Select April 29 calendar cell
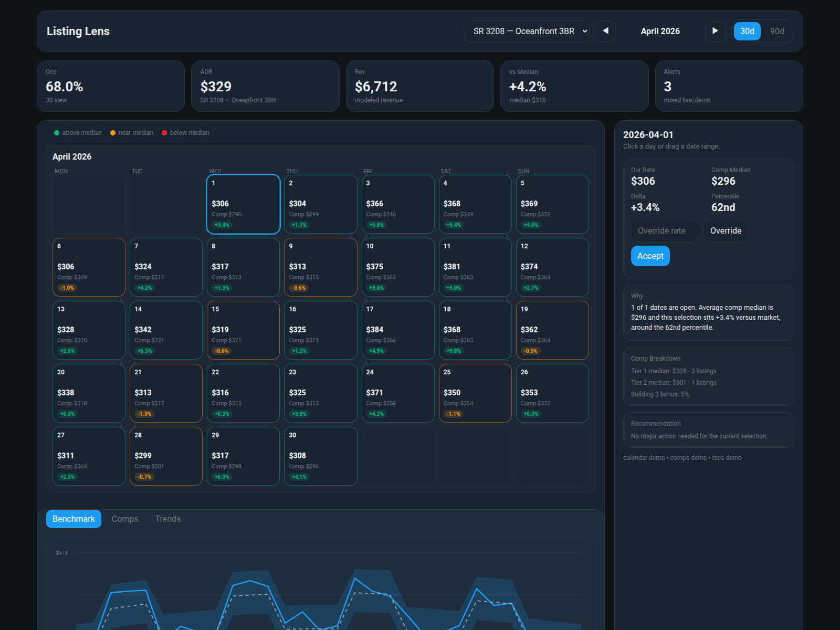This screenshot has width=840, height=630. coord(243,456)
